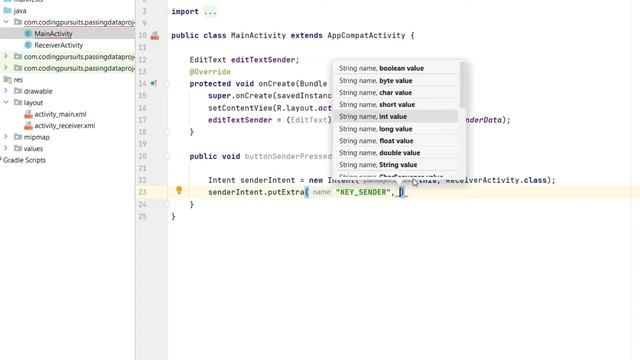Expand the third com.codingpursuits package
The height and width of the screenshot is (360, 640).
pyautogui.click(x=6, y=67)
